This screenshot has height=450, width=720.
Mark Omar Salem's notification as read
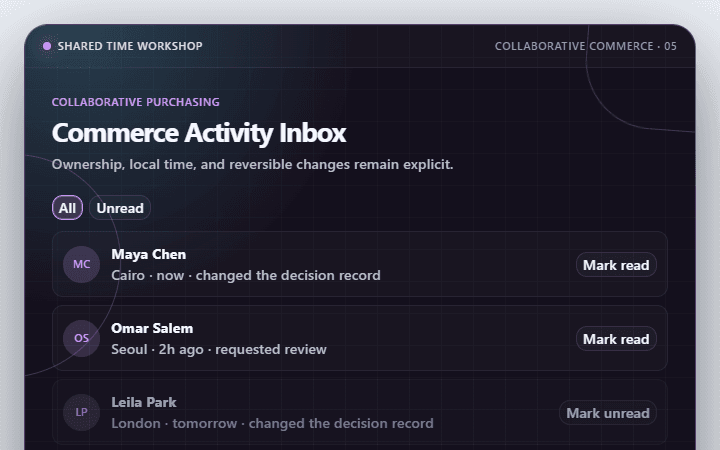click(x=616, y=339)
